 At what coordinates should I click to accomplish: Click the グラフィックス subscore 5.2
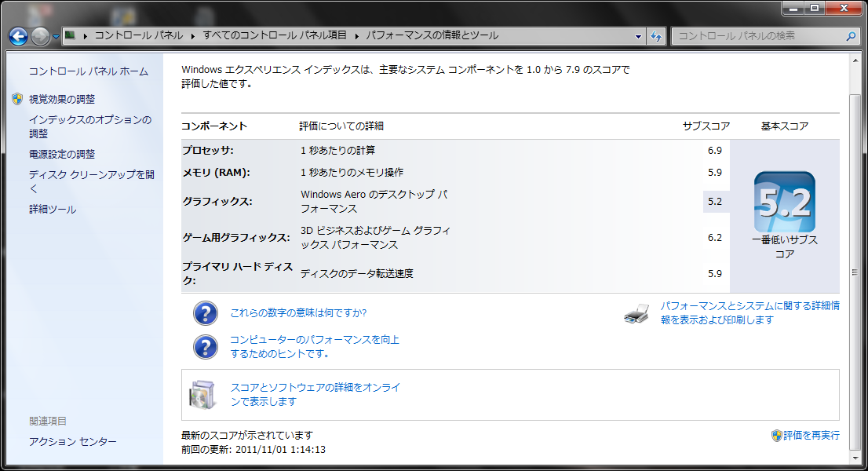click(x=715, y=202)
